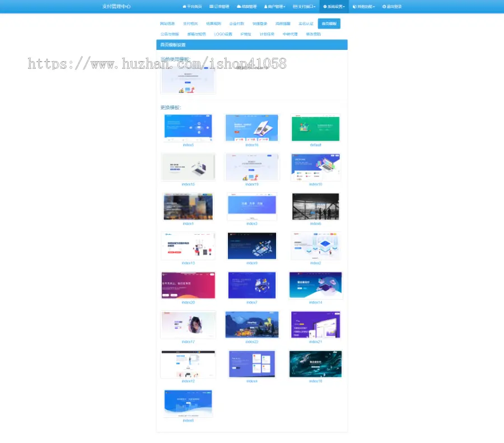
Task: Select the 实名认证 tab
Action: [x=306, y=24]
